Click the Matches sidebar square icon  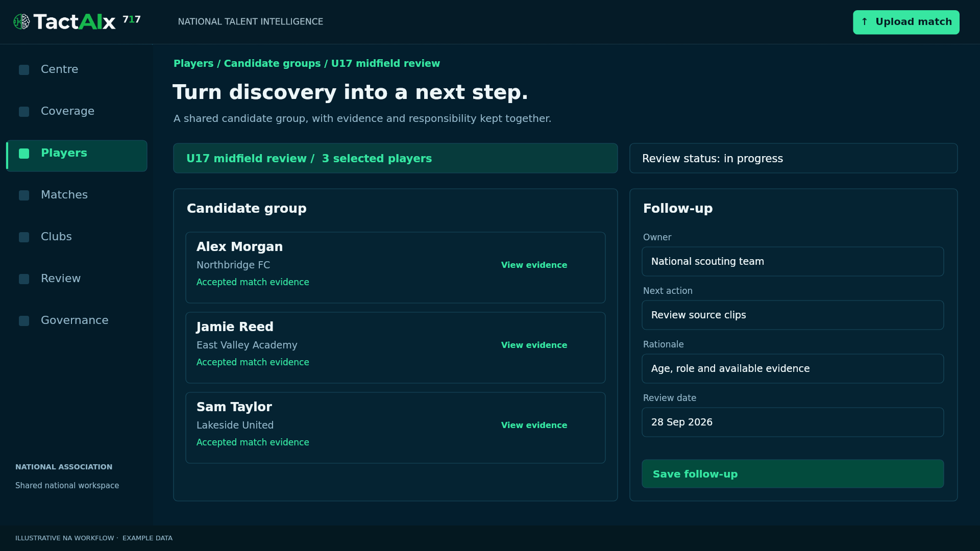point(24,195)
